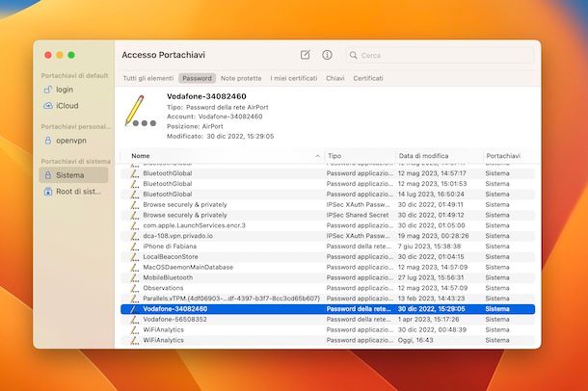Image resolution: width=588 pixels, height=391 pixels.
Task: Select openvpn keychain in sidebar
Action: (71, 141)
